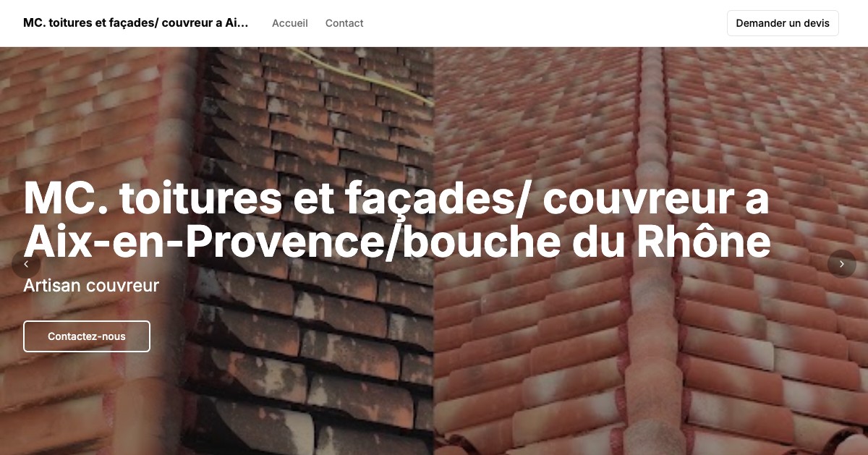Go to the Contact page
Viewport: 868px width, 455px height.
[344, 23]
